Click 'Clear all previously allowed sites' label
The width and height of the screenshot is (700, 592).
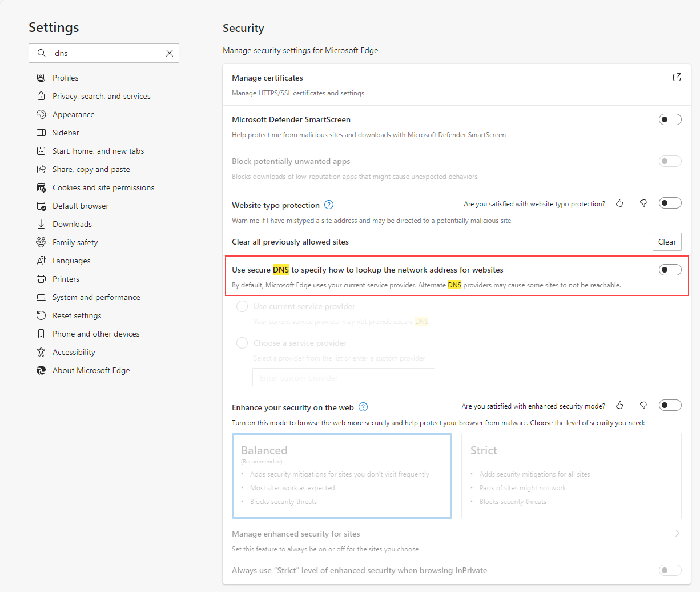290,242
